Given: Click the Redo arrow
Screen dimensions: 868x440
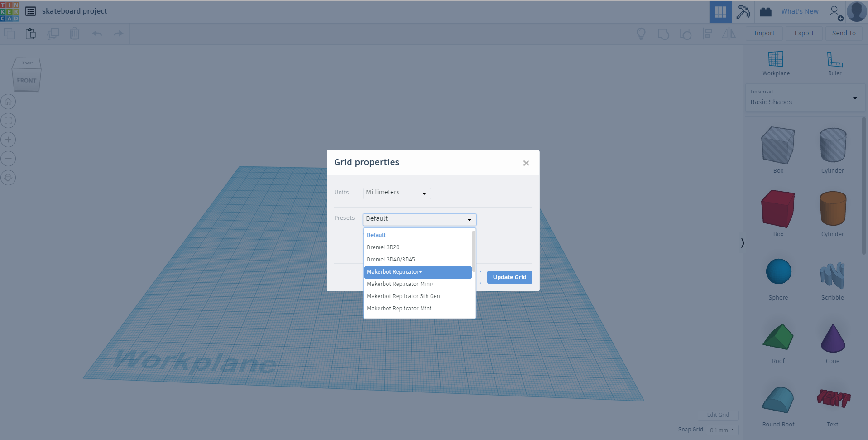Looking at the screenshot, I should (118, 34).
